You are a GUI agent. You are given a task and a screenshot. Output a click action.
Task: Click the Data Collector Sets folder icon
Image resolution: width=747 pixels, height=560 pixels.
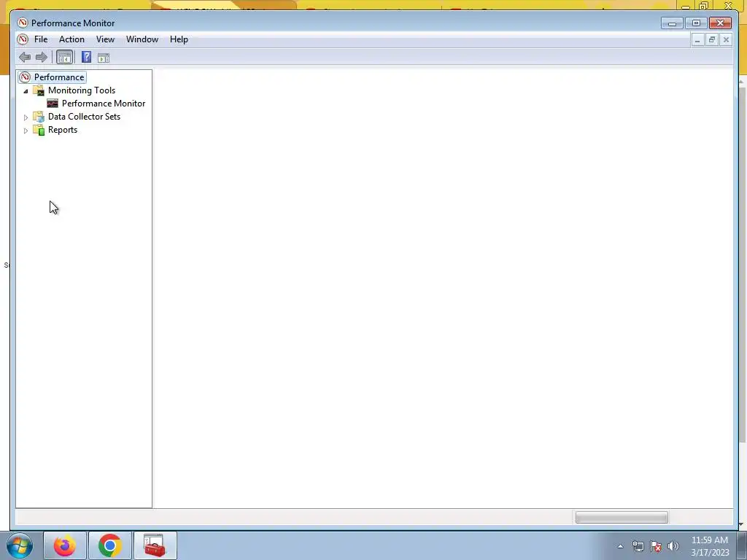[39, 117]
